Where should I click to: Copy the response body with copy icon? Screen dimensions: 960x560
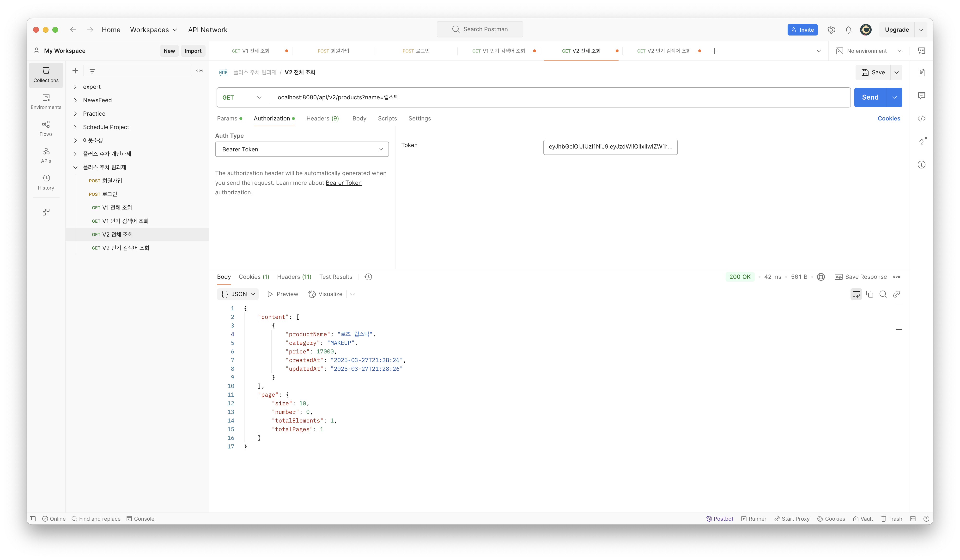coord(869,294)
